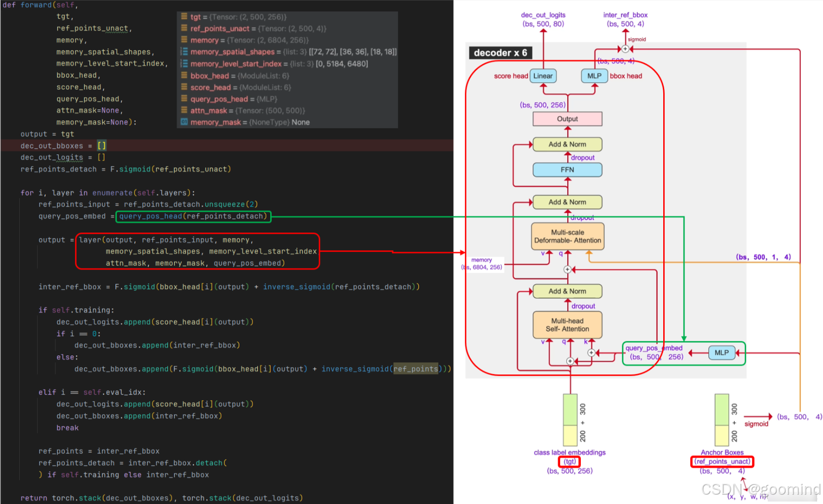This screenshot has width=823, height=504.
Task: Click the '(tgt)' label under class label embeddings
Action: coord(570,462)
